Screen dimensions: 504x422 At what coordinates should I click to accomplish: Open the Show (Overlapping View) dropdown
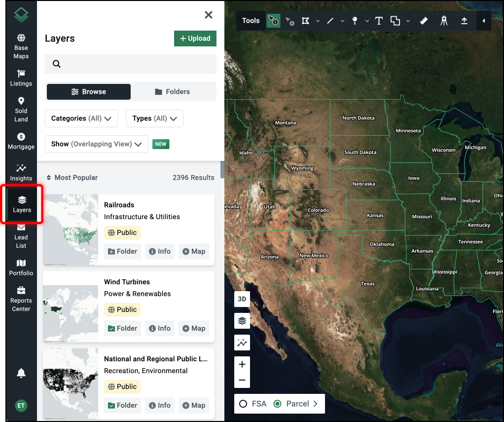point(97,144)
